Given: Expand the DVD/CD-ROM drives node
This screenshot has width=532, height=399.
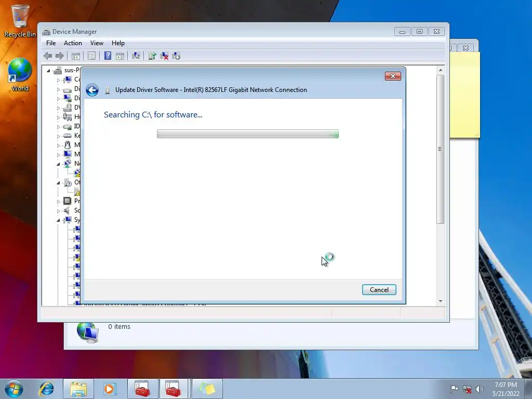Looking at the screenshot, I should (x=58, y=108).
